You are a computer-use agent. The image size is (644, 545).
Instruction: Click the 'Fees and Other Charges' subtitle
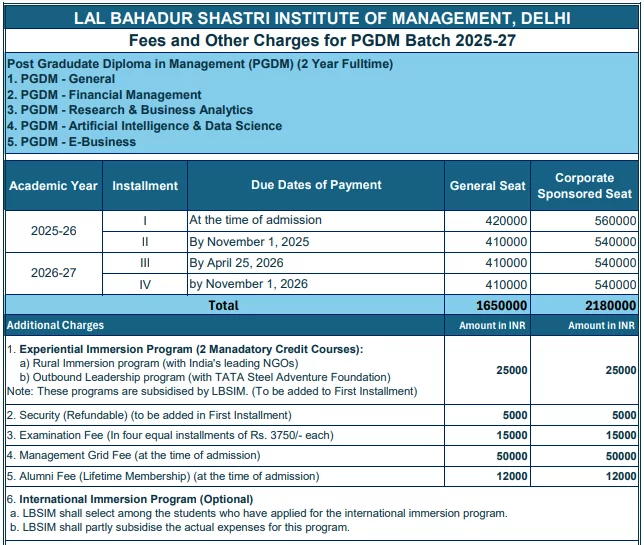coord(322,41)
